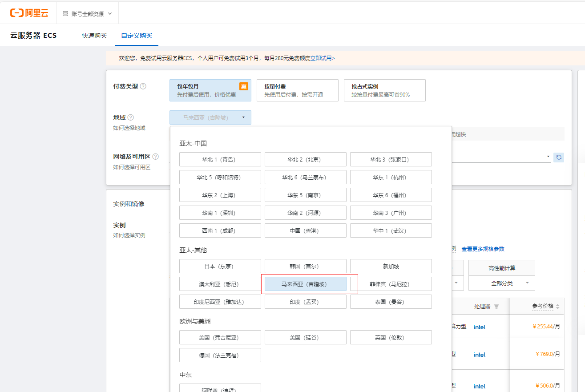Choose region 新加坡
This screenshot has width=585, height=392.
tap(391, 266)
